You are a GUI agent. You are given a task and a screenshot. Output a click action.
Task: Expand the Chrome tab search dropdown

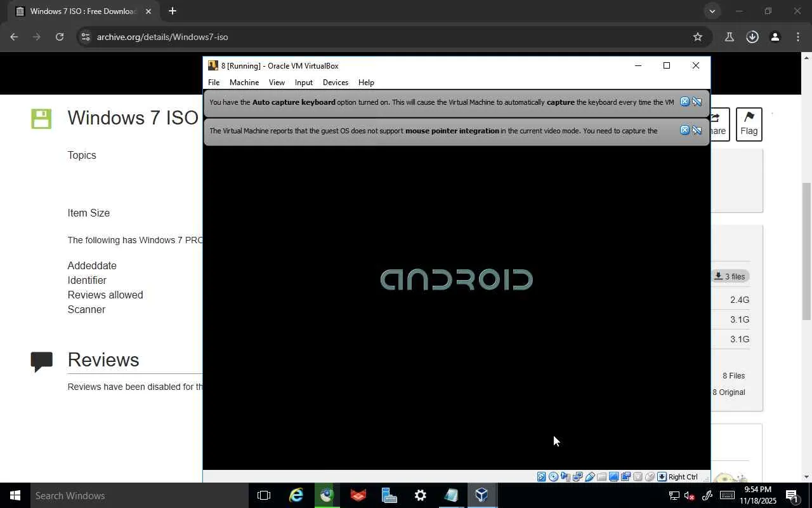click(712, 11)
